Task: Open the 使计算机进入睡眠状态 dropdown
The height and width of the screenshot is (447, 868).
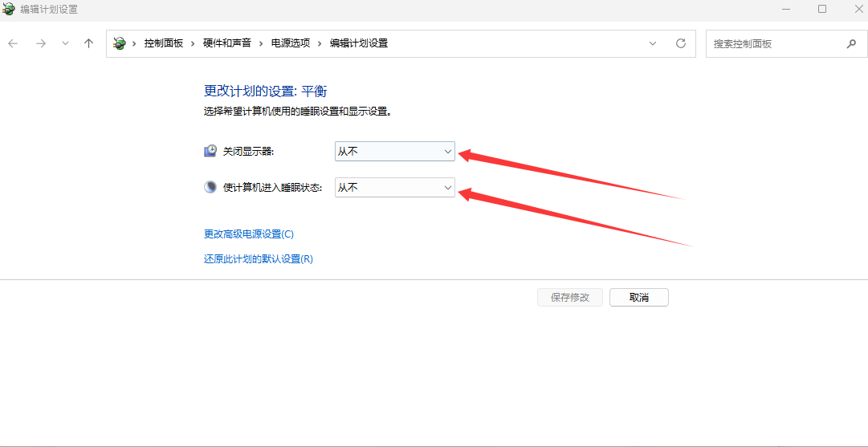Action: pyautogui.click(x=394, y=187)
